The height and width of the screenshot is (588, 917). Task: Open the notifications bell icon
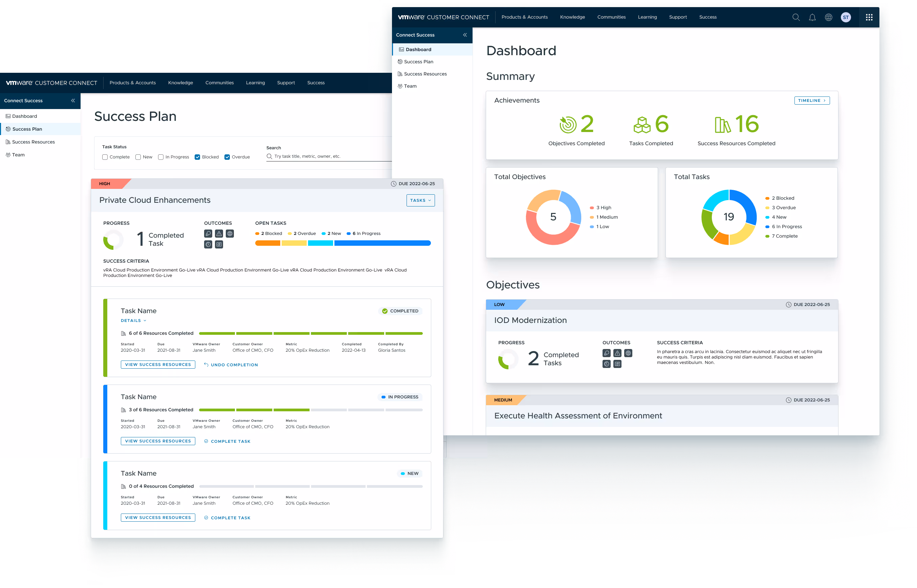812,17
